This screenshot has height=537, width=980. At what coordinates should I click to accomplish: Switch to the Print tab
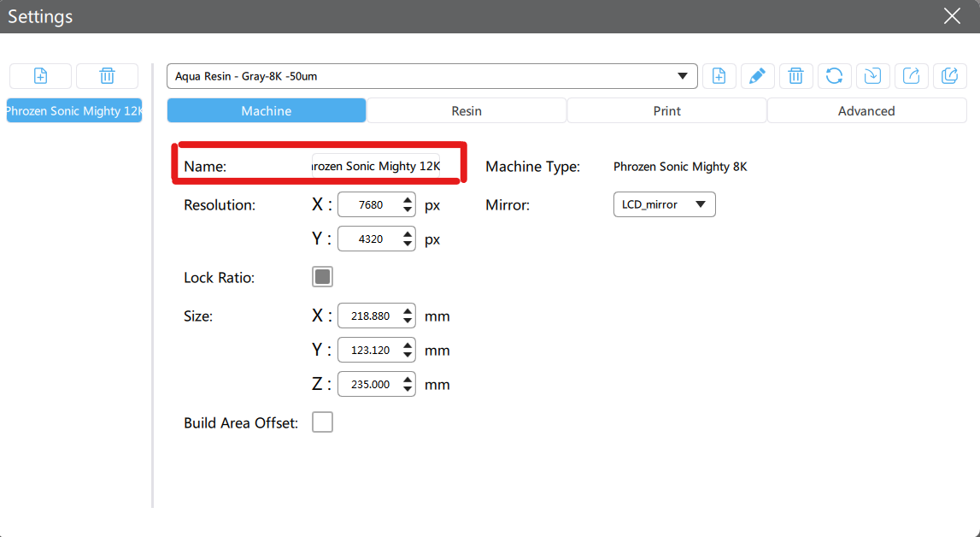(x=666, y=111)
